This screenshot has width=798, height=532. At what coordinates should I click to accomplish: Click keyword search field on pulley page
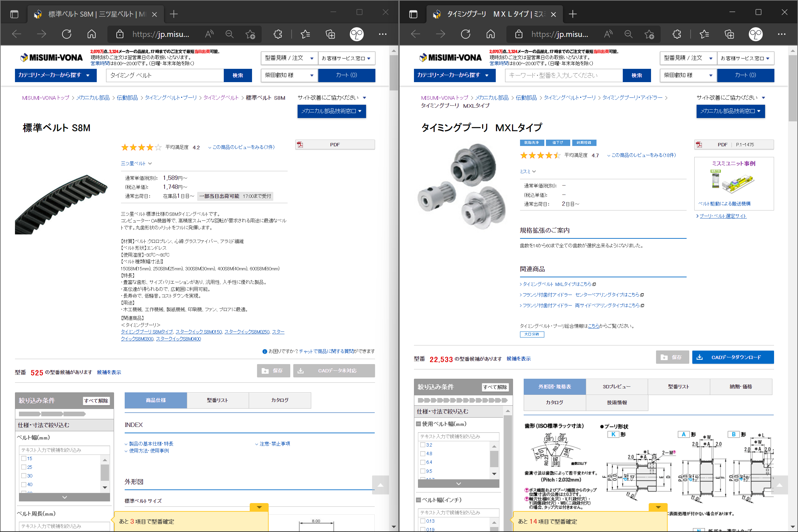click(x=564, y=75)
